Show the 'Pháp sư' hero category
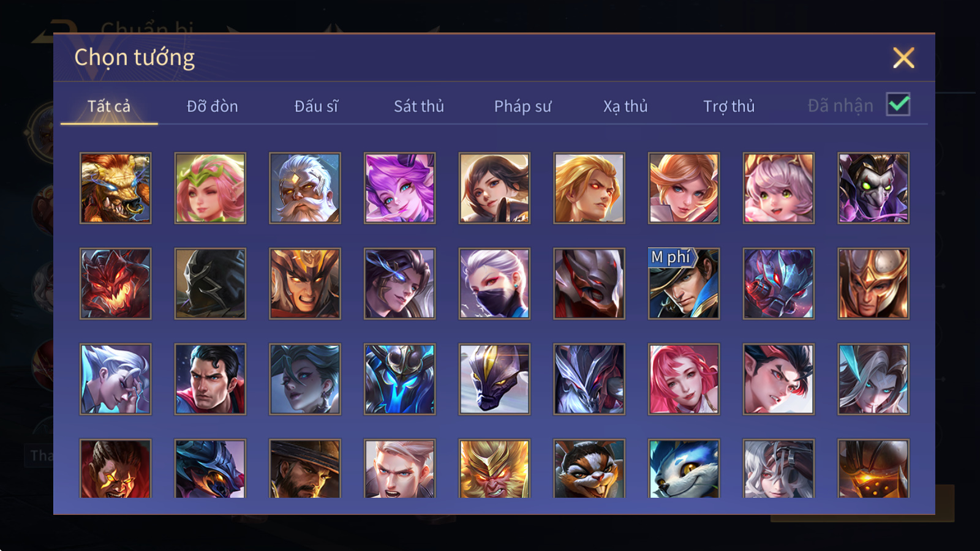Viewport: 980px width, 551px height. click(522, 107)
